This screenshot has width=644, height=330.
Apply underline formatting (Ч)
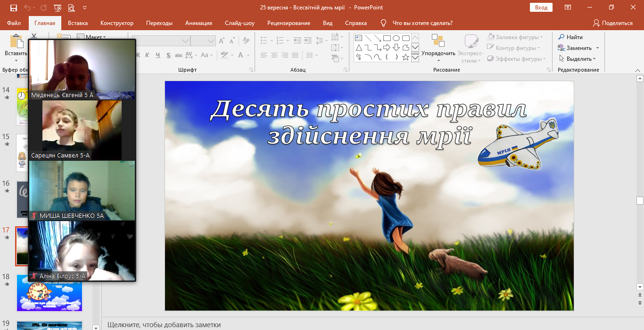tap(157, 55)
